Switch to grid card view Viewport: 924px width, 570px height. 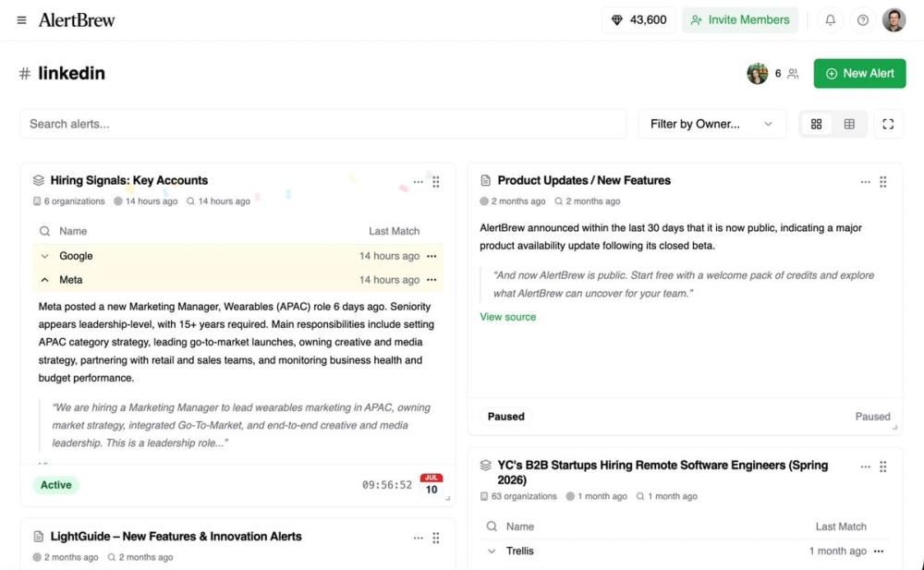(x=816, y=124)
